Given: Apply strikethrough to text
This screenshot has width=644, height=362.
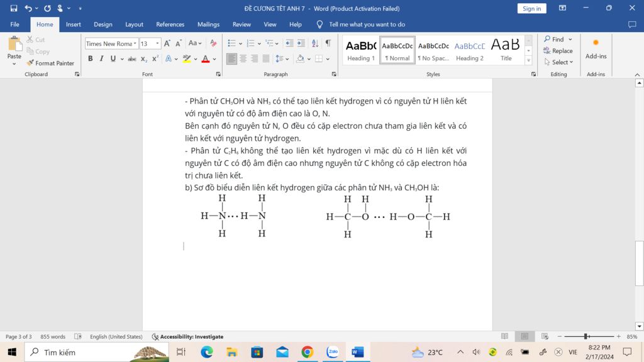Looking at the screenshot, I should click(x=132, y=58).
